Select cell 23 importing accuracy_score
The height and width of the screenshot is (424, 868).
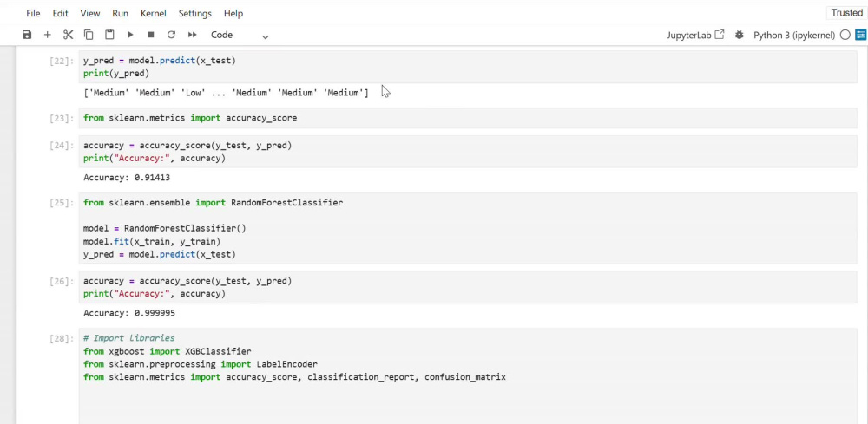[x=467, y=118]
